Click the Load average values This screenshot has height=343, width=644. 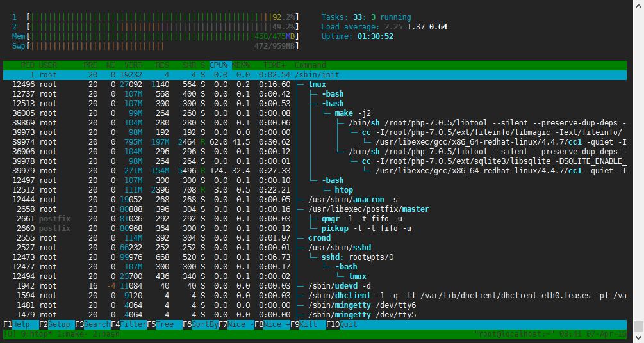(416, 27)
